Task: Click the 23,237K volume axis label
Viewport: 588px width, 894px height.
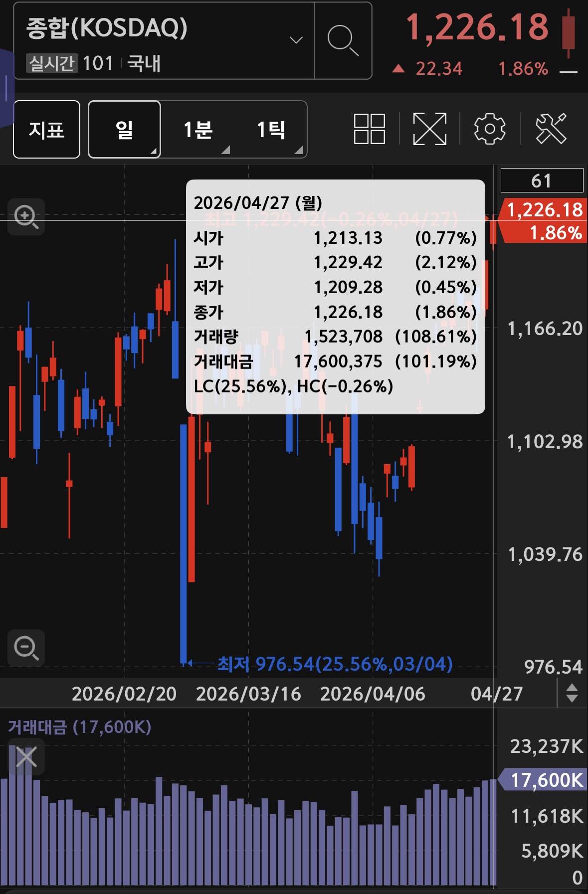Action: [547, 746]
